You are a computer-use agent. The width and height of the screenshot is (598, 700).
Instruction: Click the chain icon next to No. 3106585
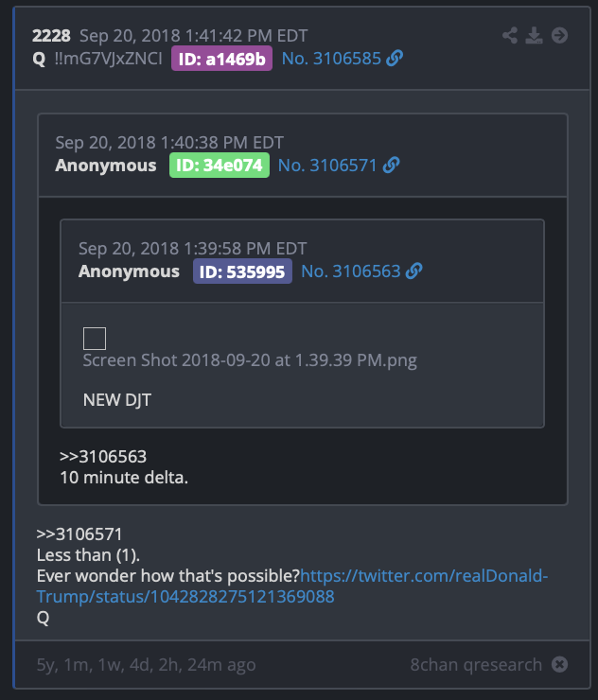pyautogui.click(x=395, y=58)
